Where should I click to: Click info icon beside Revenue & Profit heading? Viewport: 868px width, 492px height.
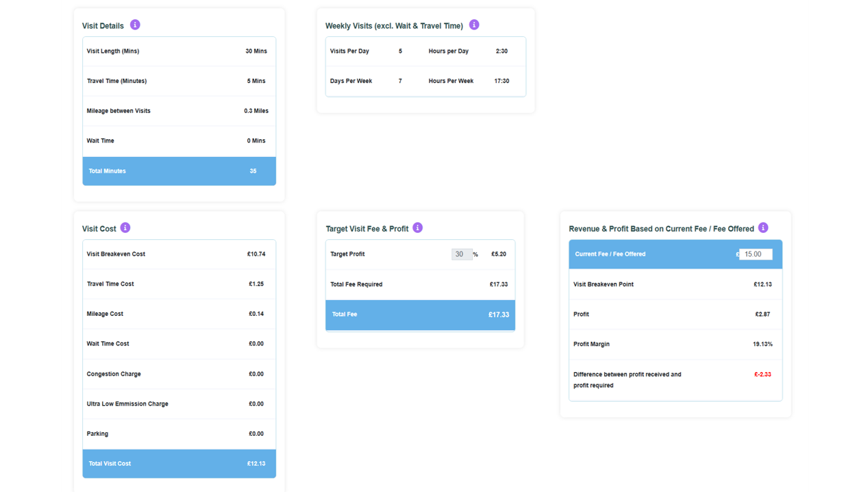(763, 227)
